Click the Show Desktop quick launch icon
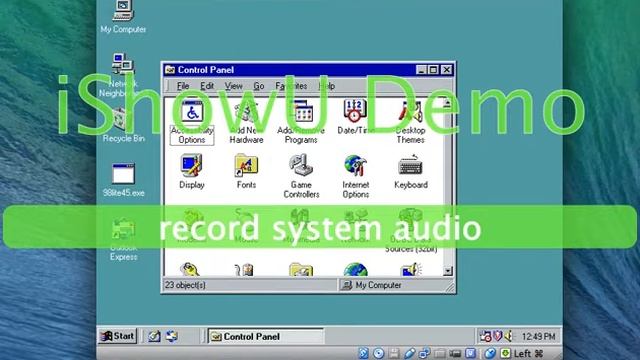Screen dimensions: 640x360 [154, 336]
